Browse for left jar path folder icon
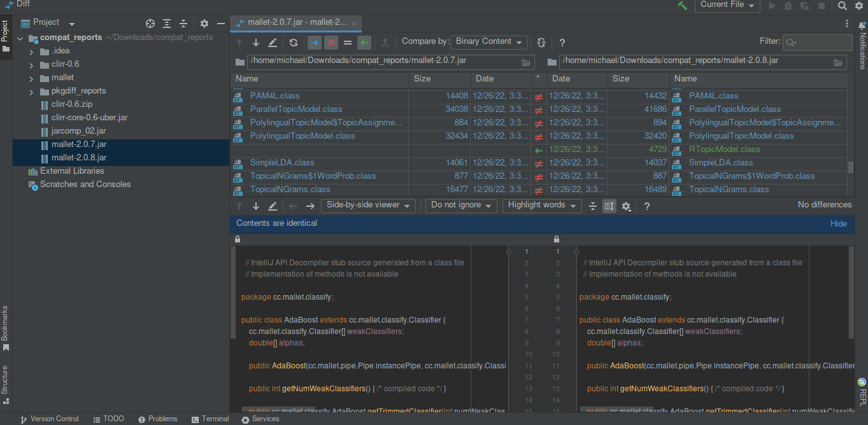This screenshot has width=868, height=425. [x=526, y=62]
